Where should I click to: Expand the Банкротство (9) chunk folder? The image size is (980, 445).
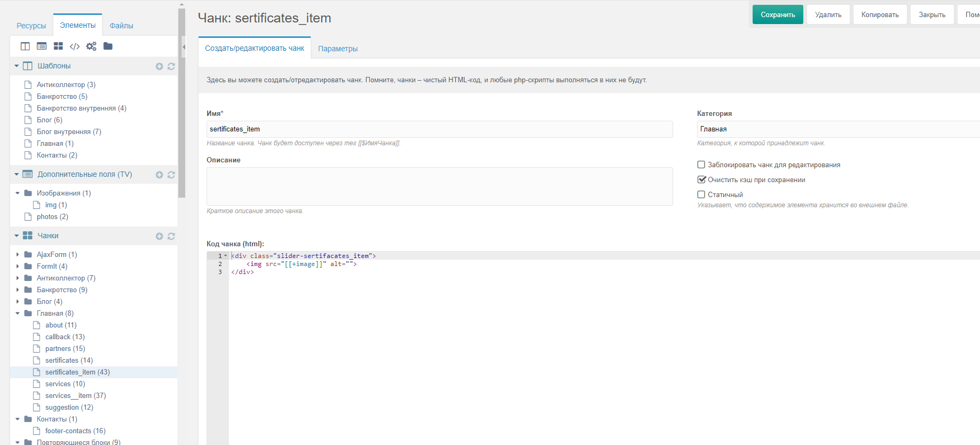(18, 290)
